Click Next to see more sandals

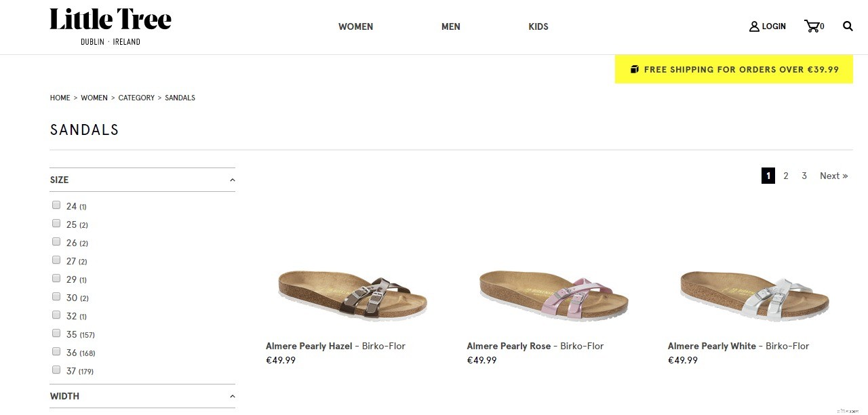[833, 176]
